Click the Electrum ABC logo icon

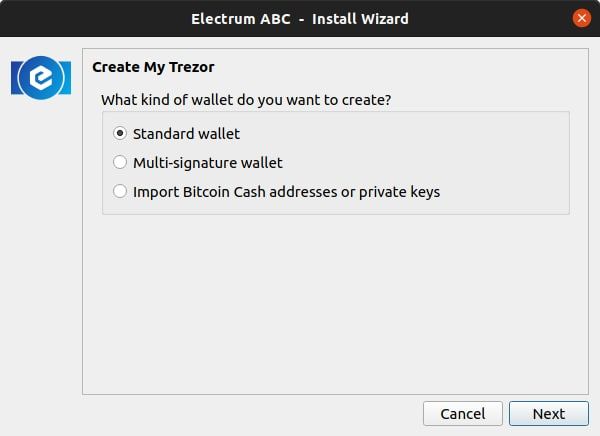(x=41, y=78)
